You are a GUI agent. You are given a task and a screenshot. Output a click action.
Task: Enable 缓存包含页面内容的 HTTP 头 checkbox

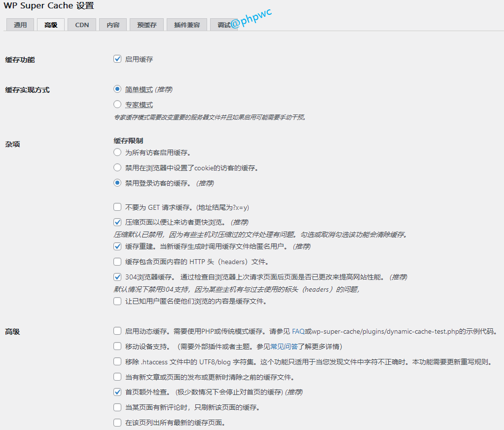117,262
